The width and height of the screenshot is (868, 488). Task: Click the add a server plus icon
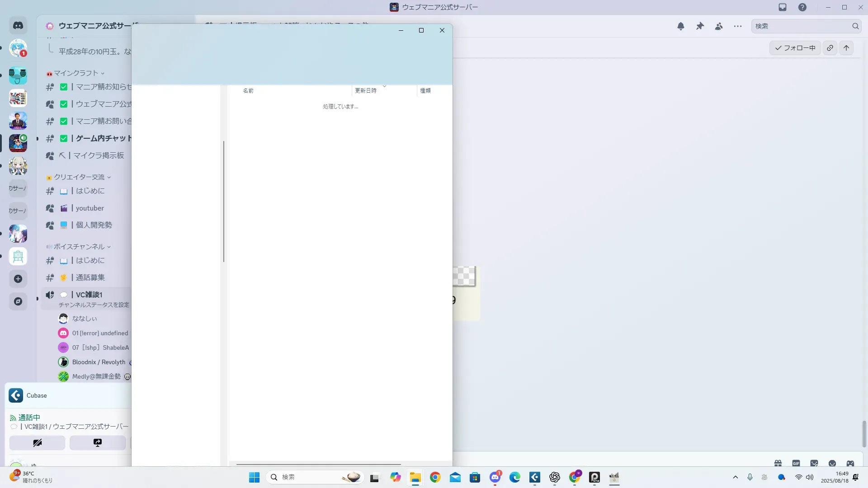[x=18, y=279]
